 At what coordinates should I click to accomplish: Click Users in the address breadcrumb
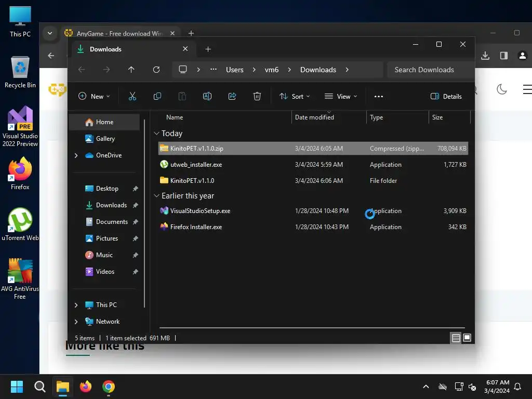235,70
